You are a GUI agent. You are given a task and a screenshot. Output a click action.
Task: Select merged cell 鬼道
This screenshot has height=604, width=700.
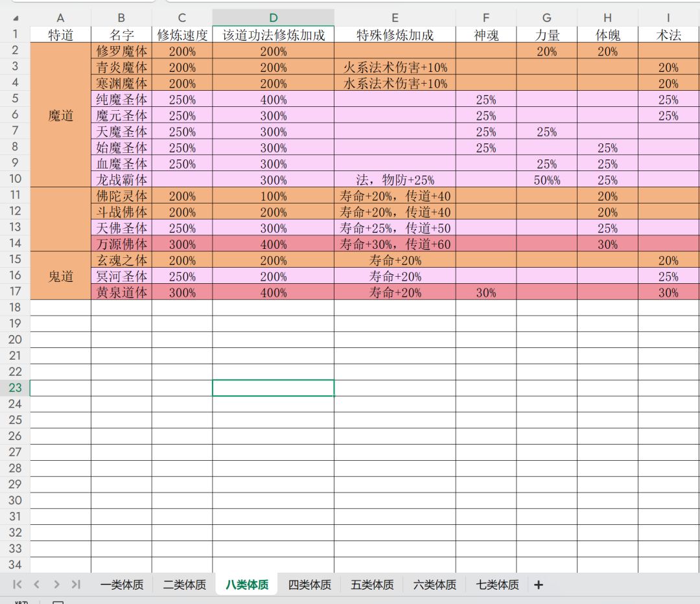[x=61, y=276]
